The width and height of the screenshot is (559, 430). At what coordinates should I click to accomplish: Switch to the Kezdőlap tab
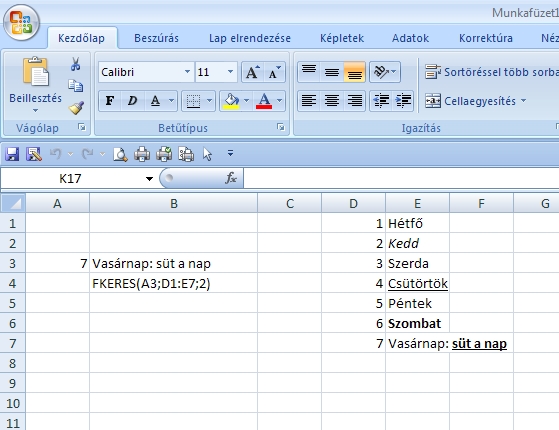(x=81, y=38)
